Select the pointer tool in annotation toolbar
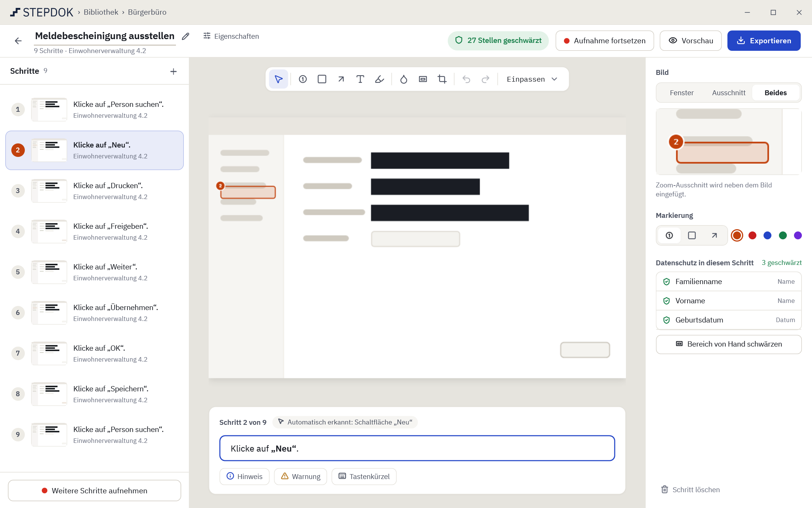Screen dimensions: 812x508 279,79
